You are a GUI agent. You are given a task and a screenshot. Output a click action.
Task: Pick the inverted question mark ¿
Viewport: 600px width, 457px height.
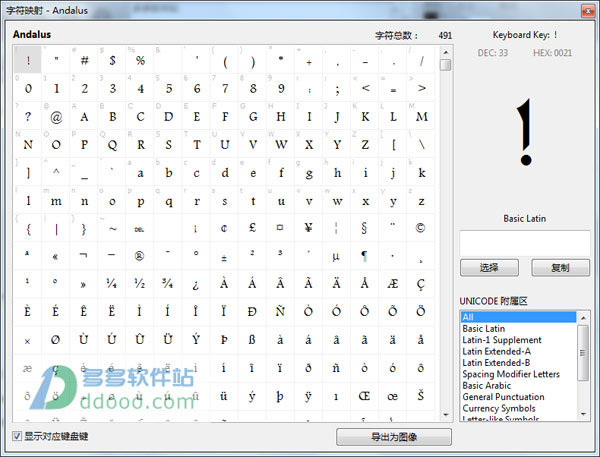[196, 284]
